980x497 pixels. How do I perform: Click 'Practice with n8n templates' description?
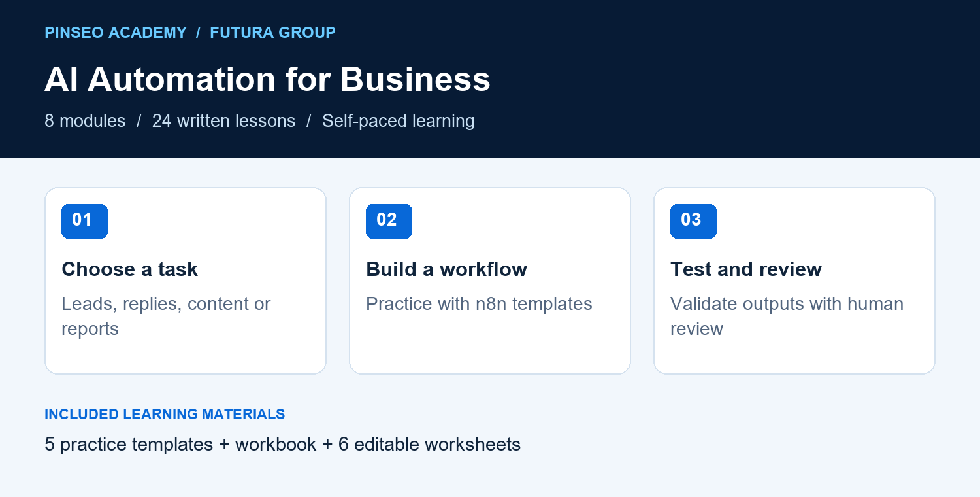[479, 304]
